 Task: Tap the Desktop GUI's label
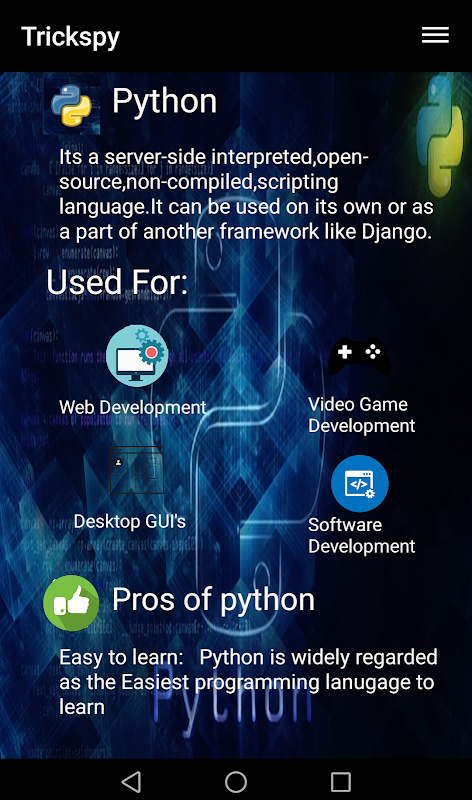pyautogui.click(x=130, y=521)
